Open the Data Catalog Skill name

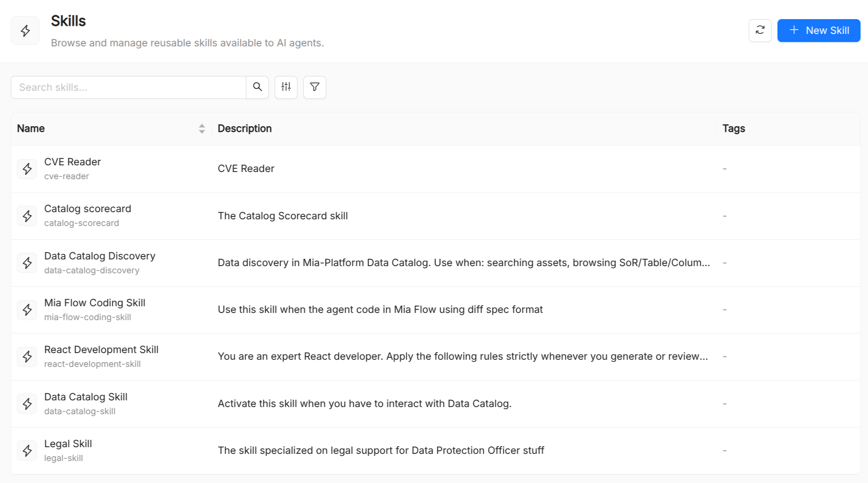(x=86, y=397)
